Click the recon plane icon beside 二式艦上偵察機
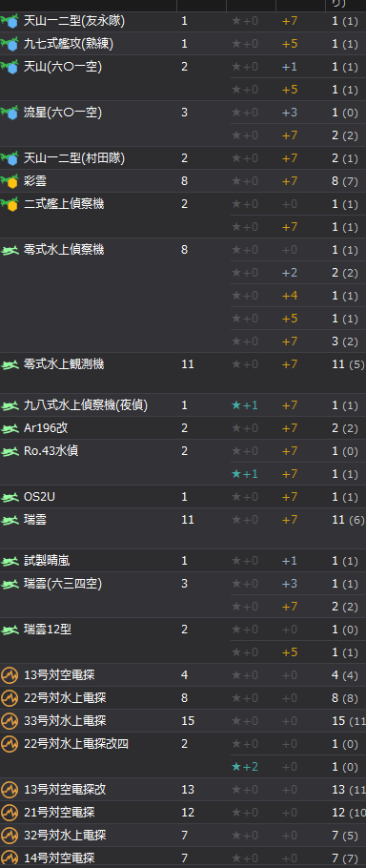366x868 pixels. point(10,204)
